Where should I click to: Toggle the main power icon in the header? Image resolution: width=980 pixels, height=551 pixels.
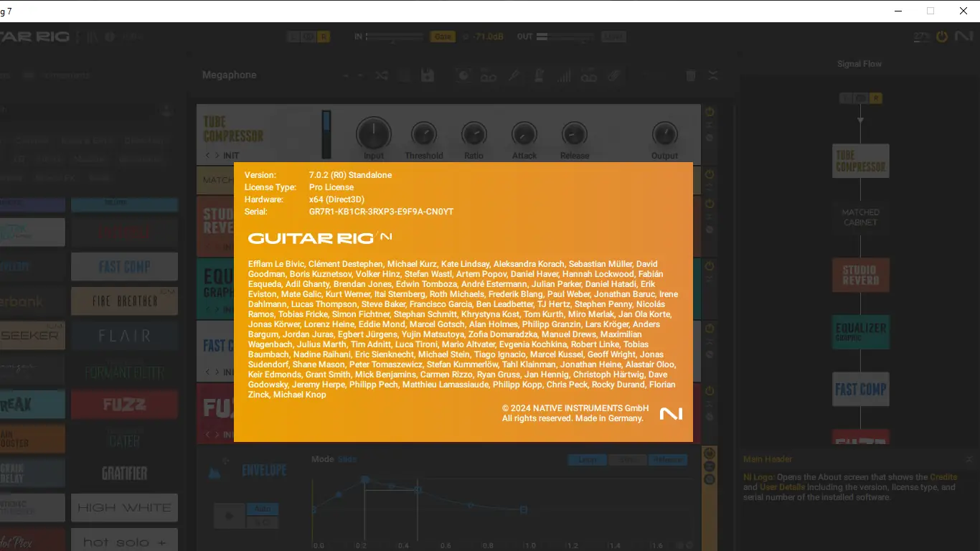[x=942, y=37]
